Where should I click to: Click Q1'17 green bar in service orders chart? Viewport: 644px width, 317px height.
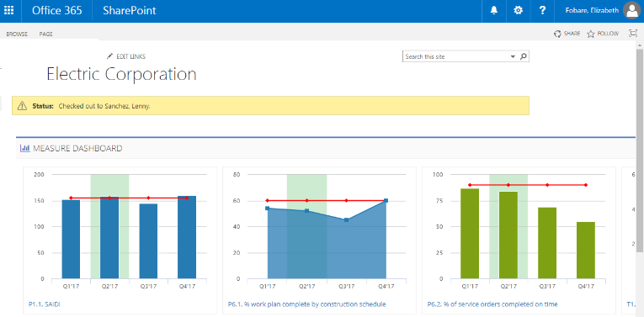pos(470,234)
